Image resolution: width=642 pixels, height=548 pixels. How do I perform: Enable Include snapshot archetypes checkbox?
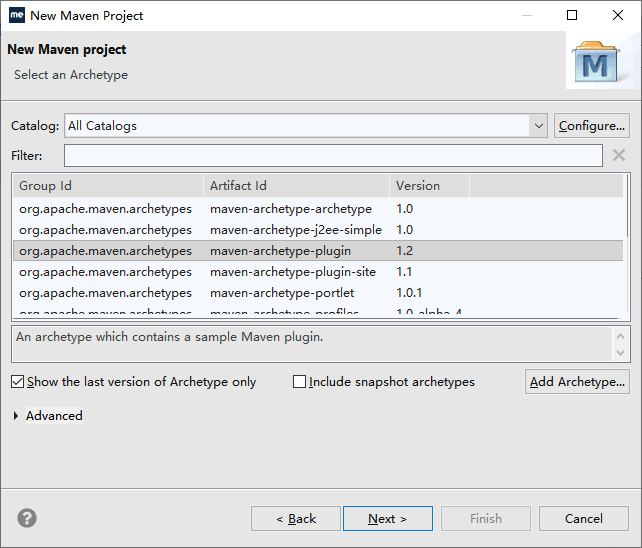(x=299, y=382)
